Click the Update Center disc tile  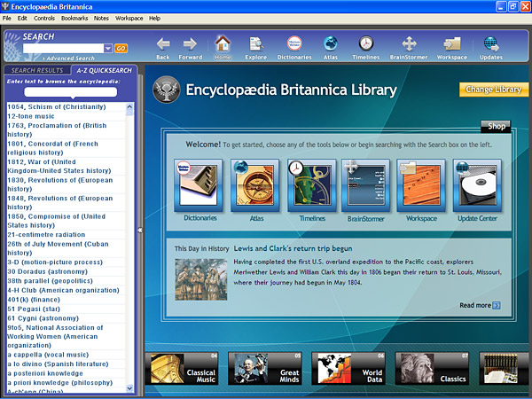pyautogui.click(x=477, y=185)
